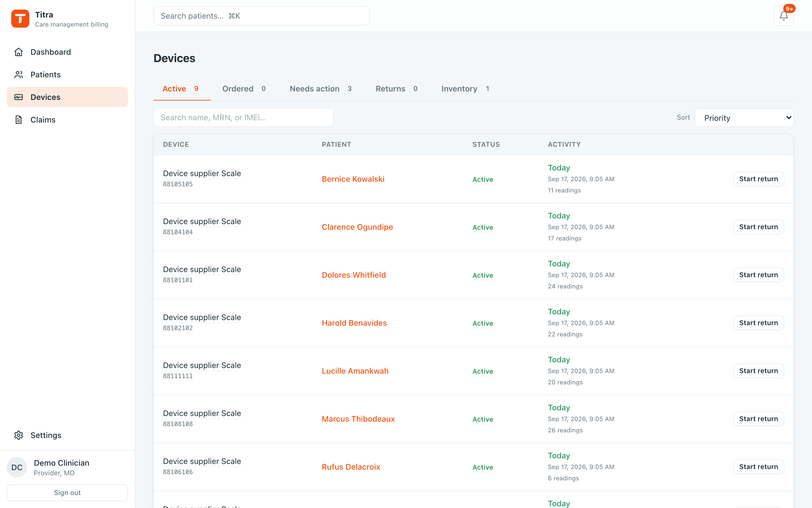Open patient Dolores Whitfield link
This screenshot has height=508, width=812.
pos(354,275)
